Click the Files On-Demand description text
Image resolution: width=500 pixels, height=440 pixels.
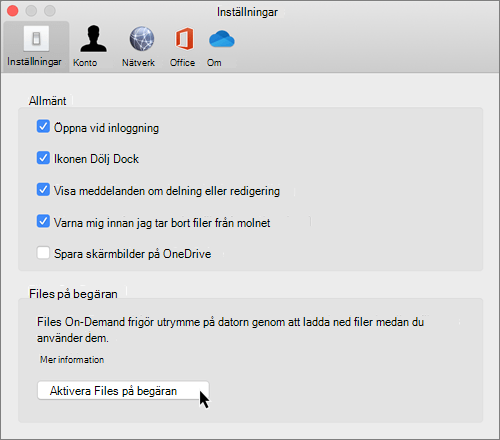point(230,330)
